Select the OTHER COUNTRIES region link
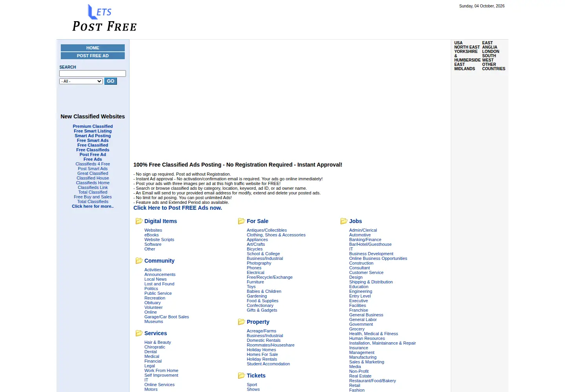Viewport: 565px width, 392px height. pyautogui.click(x=494, y=67)
